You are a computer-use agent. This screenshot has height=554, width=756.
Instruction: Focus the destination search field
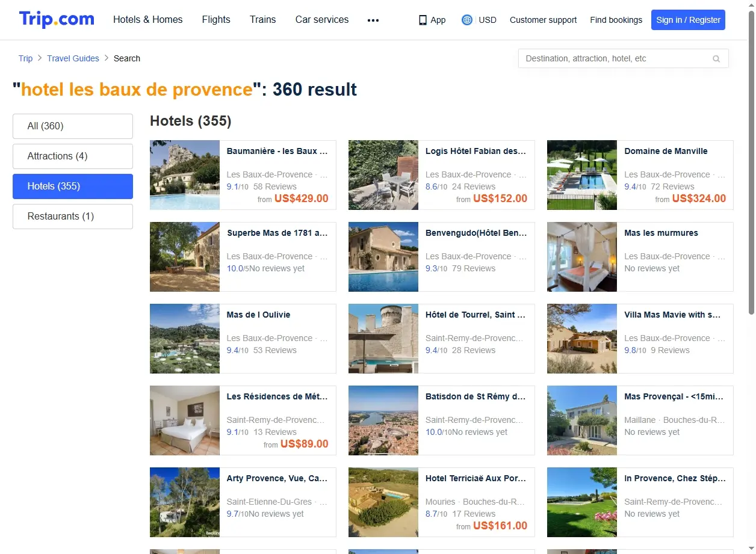pos(624,58)
